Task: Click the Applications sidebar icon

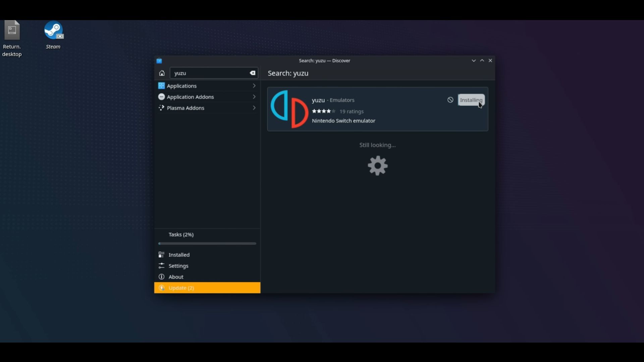Action: point(161,86)
